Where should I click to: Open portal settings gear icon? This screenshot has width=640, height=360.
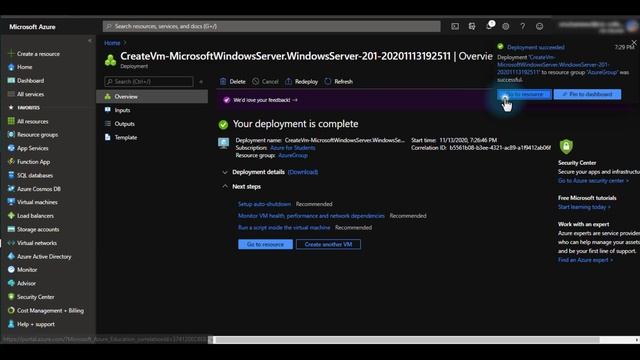(506, 27)
